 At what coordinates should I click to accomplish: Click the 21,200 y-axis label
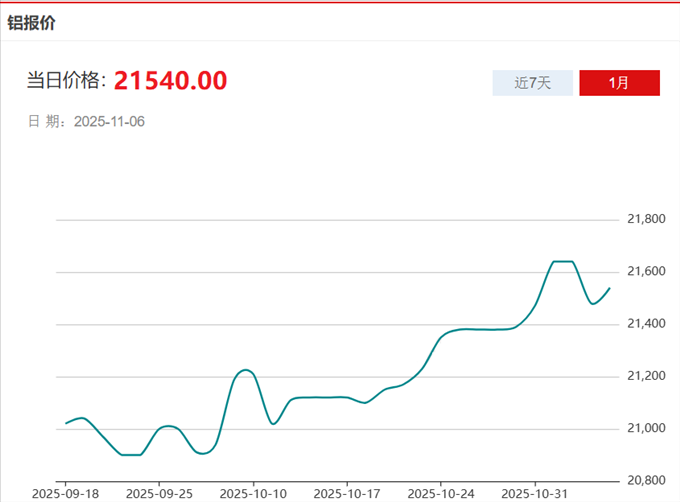point(646,376)
